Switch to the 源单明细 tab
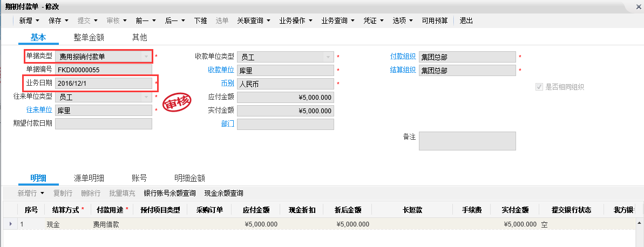The height and width of the screenshot is (247, 644). click(x=89, y=178)
